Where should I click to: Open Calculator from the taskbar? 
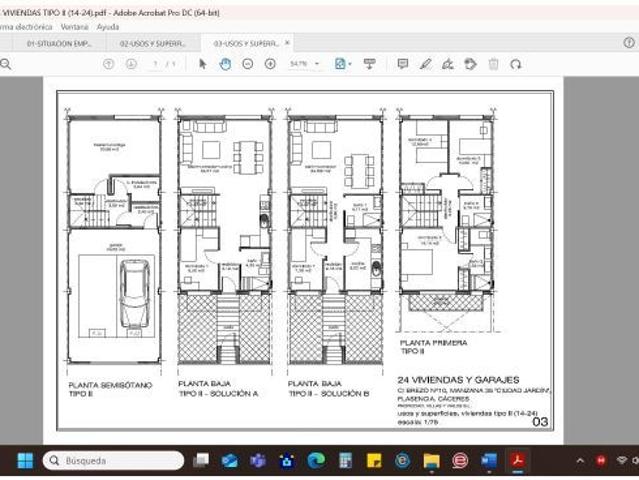pyautogui.click(x=345, y=461)
